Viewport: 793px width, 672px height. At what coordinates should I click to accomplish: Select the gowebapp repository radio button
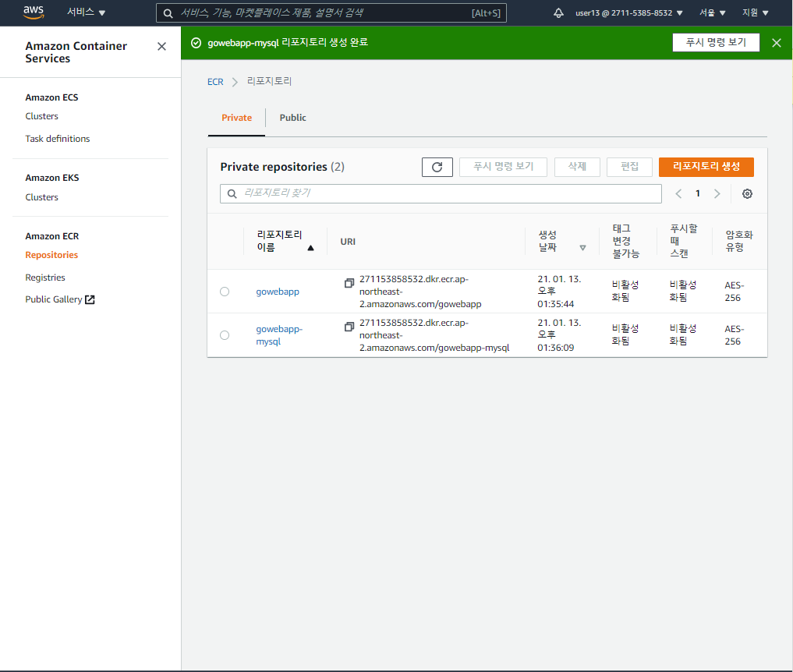pos(225,292)
